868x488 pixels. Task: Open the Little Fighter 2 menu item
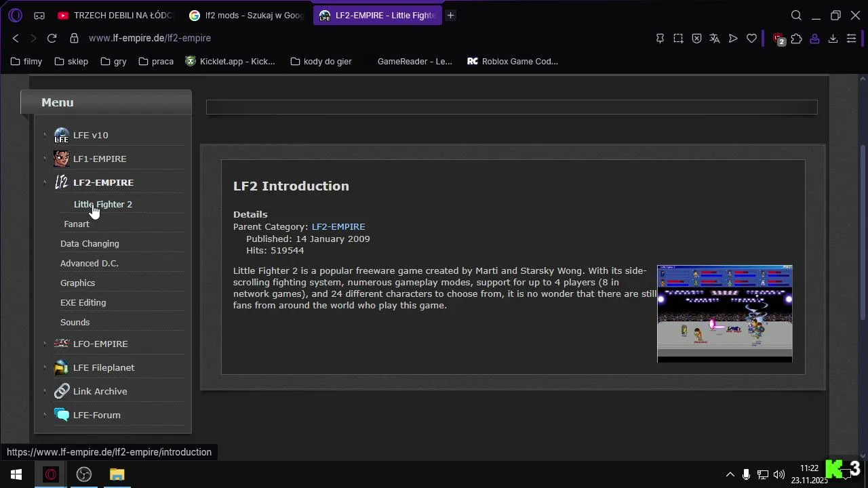point(103,204)
